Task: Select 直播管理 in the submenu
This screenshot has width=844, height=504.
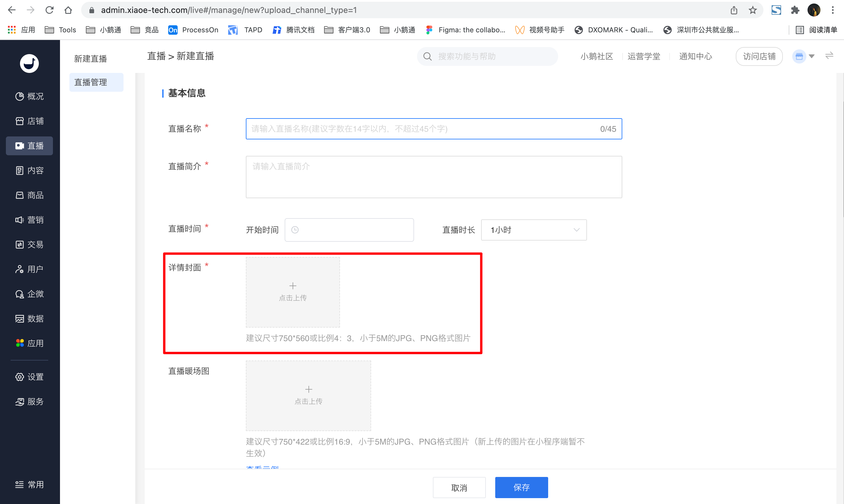Action: coord(96,82)
